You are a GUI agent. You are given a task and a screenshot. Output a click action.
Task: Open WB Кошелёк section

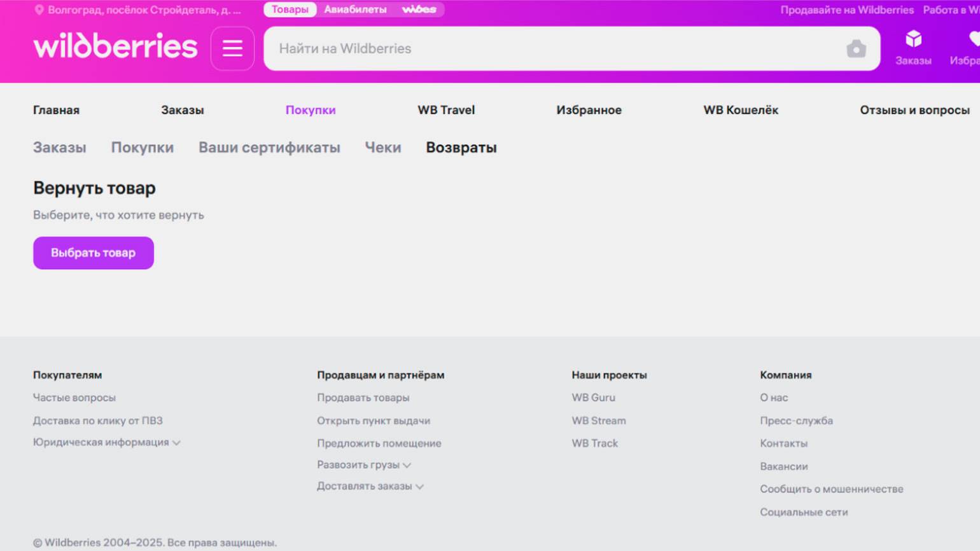pyautogui.click(x=741, y=110)
